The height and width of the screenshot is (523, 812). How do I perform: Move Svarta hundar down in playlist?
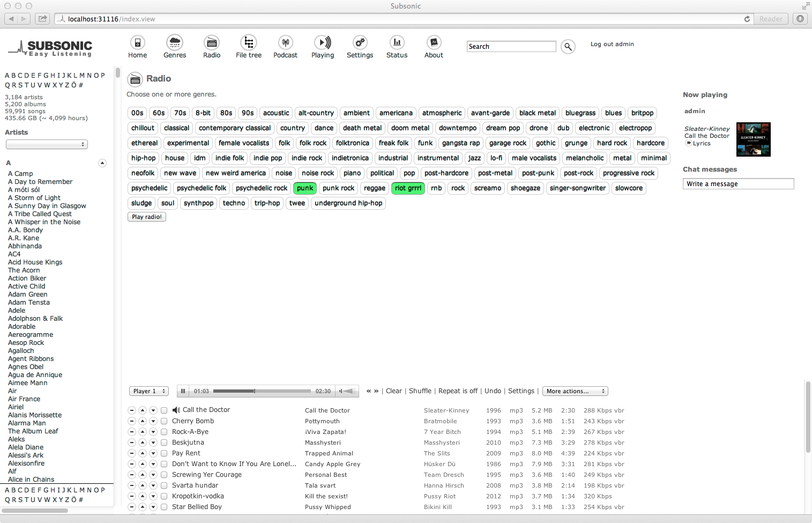(153, 485)
